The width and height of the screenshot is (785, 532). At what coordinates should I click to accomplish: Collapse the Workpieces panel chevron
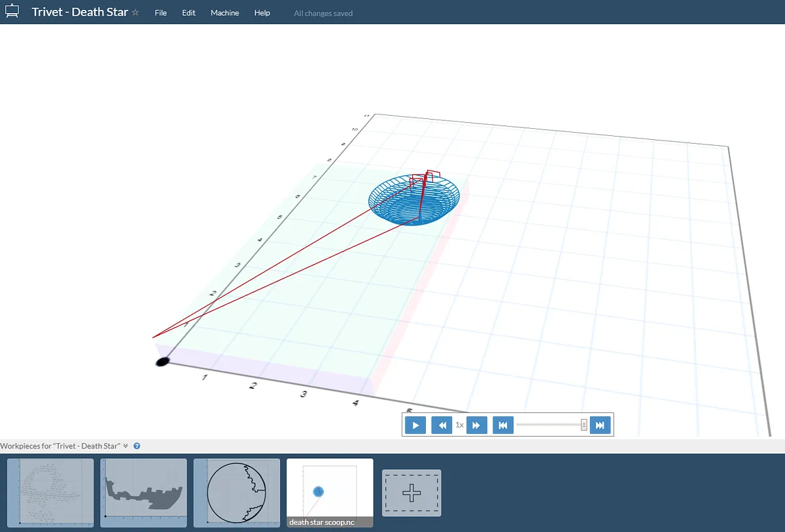coord(126,446)
